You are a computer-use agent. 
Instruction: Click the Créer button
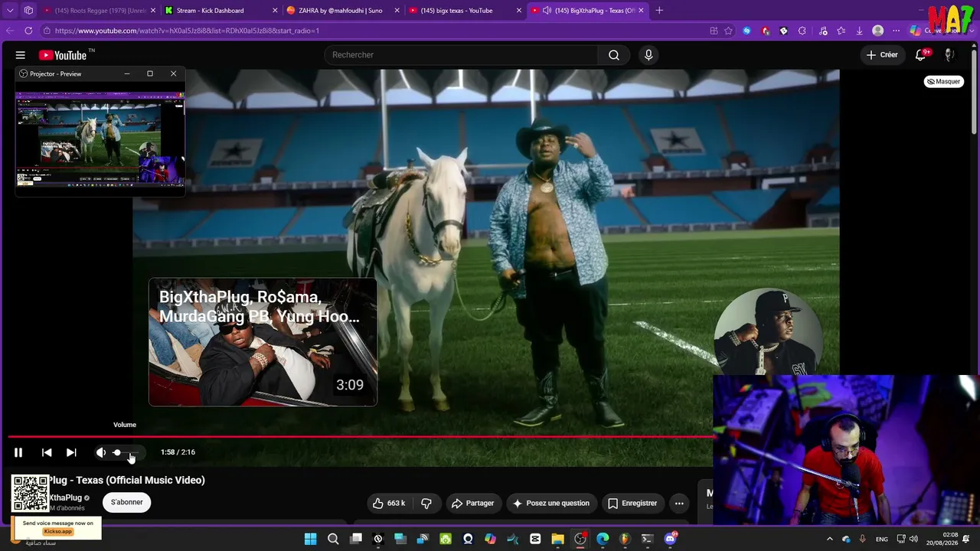pos(882,55)
